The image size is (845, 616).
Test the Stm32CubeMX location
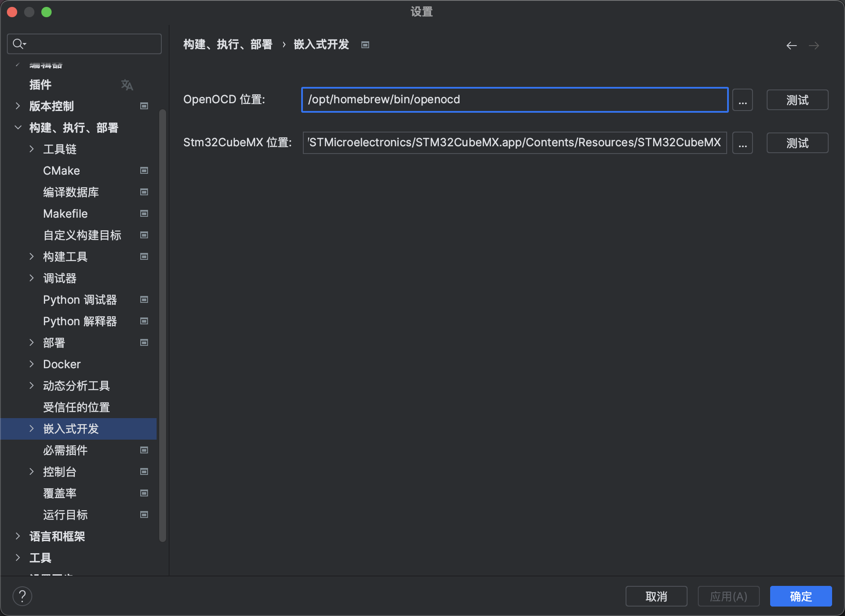(x=797, y=143)
